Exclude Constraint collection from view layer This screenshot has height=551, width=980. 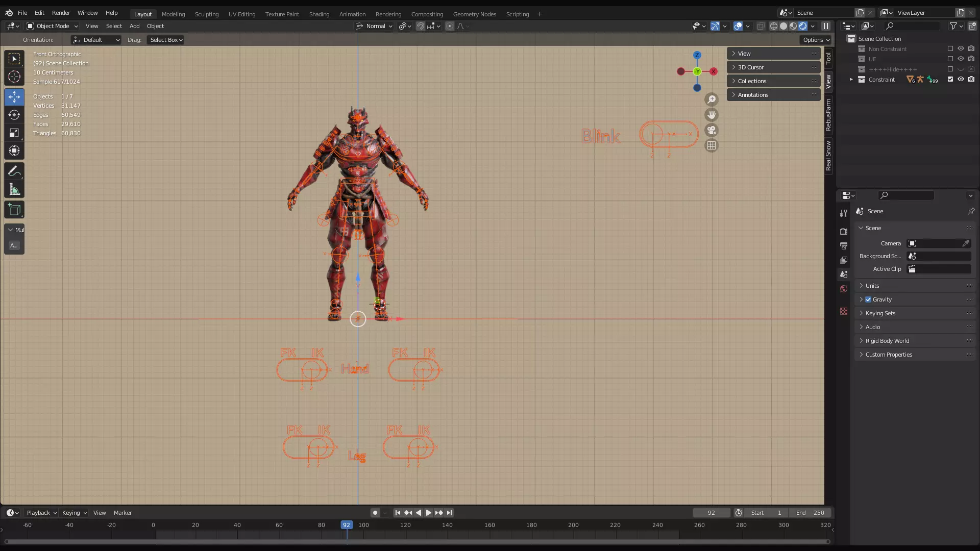950,79
